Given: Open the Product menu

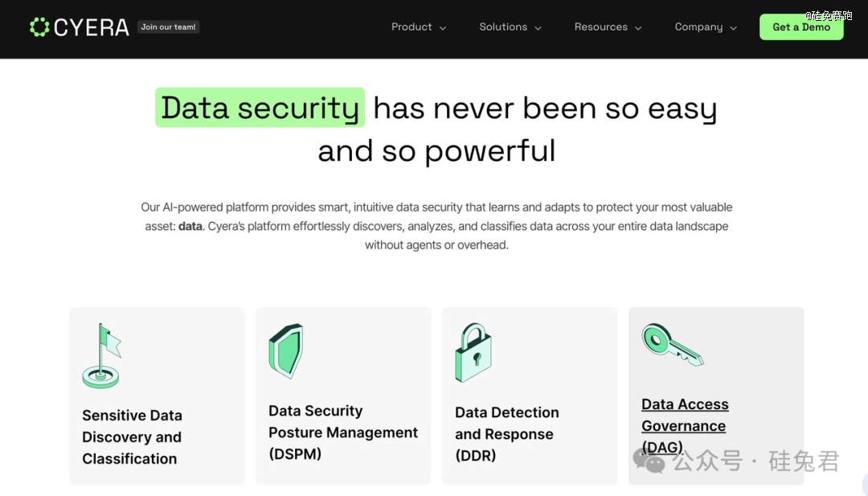Looking at the screenshot, I should click(x=411, y=27).
